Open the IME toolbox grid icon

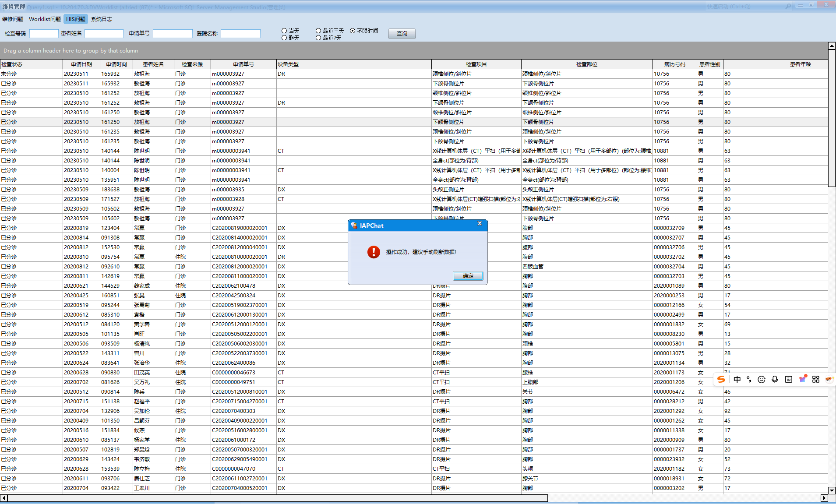815,379
